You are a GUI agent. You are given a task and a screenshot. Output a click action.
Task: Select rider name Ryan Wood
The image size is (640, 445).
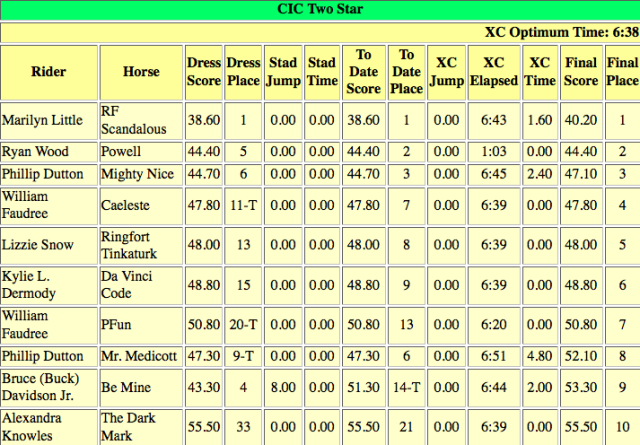click(x=35, y=152)
